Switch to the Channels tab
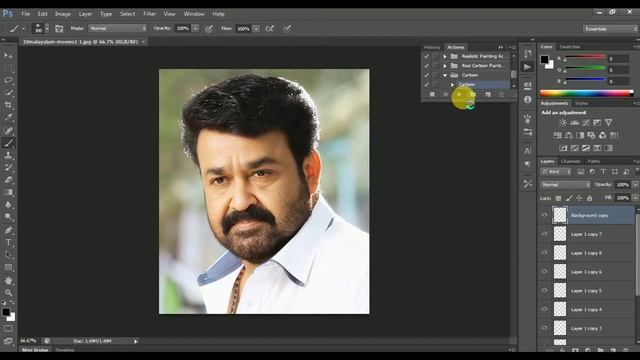The width and height of the screenshot is (640, 360). pos(571,162)
